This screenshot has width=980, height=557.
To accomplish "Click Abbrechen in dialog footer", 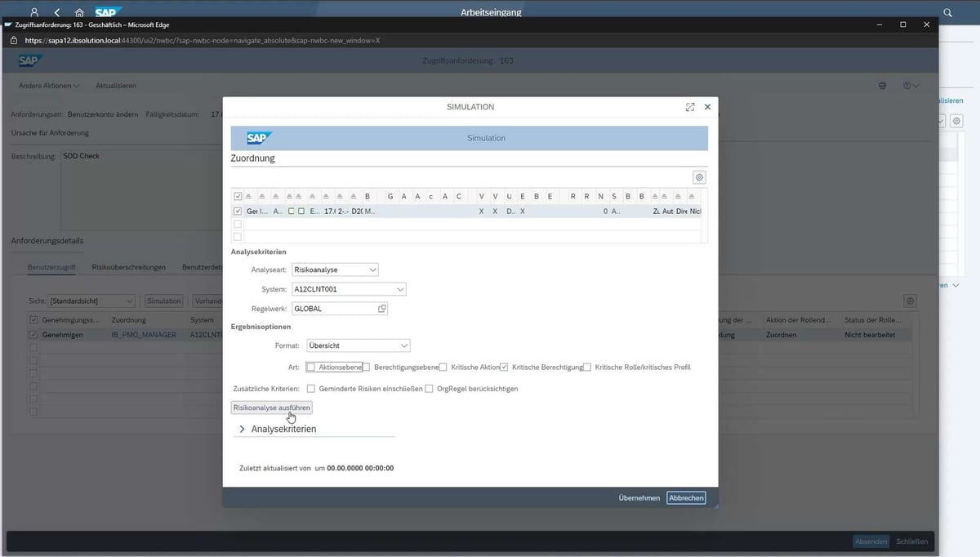I will [686, 497].
